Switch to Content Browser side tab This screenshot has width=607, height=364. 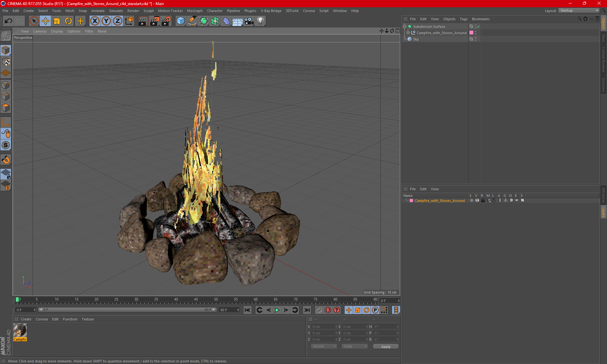(x=603, y=59)
